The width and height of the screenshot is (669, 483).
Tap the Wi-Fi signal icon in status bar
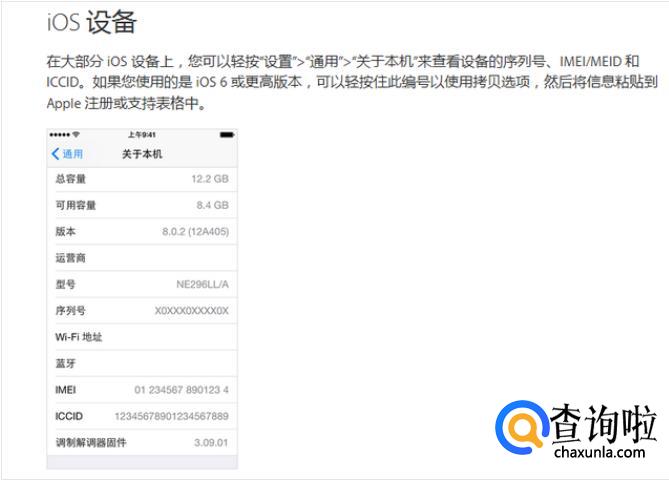pos(76,134)
